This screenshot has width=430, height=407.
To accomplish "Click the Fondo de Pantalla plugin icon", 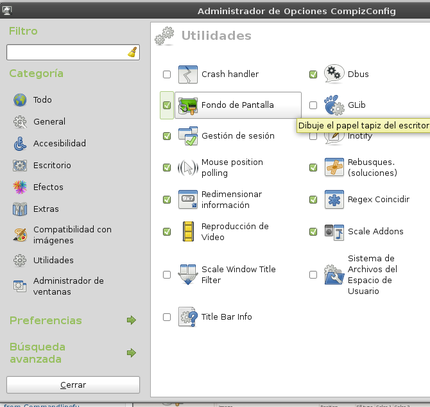I will point(188,105).
